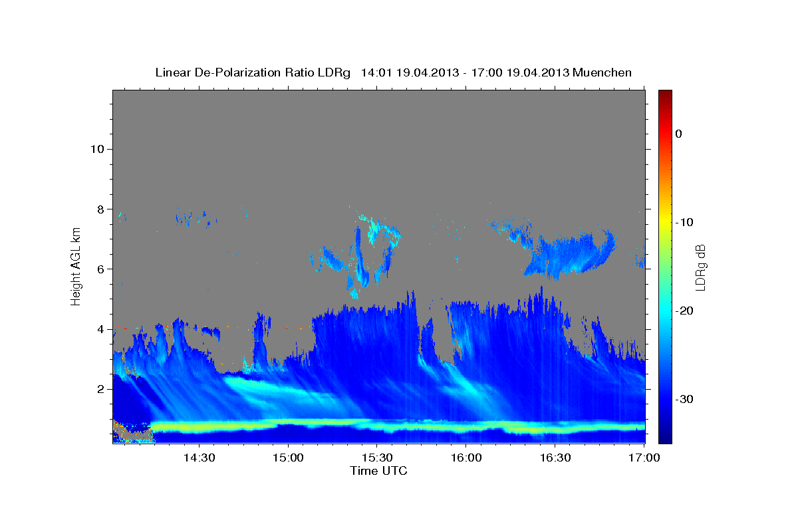Click the 'LDRg dB' colorbar label

700,267
